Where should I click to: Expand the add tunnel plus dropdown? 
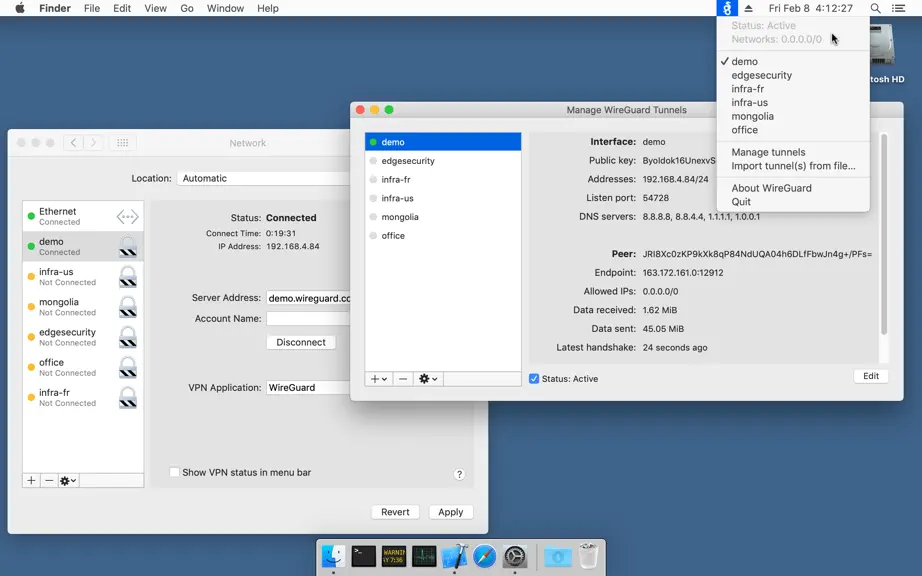click(379, 379)
